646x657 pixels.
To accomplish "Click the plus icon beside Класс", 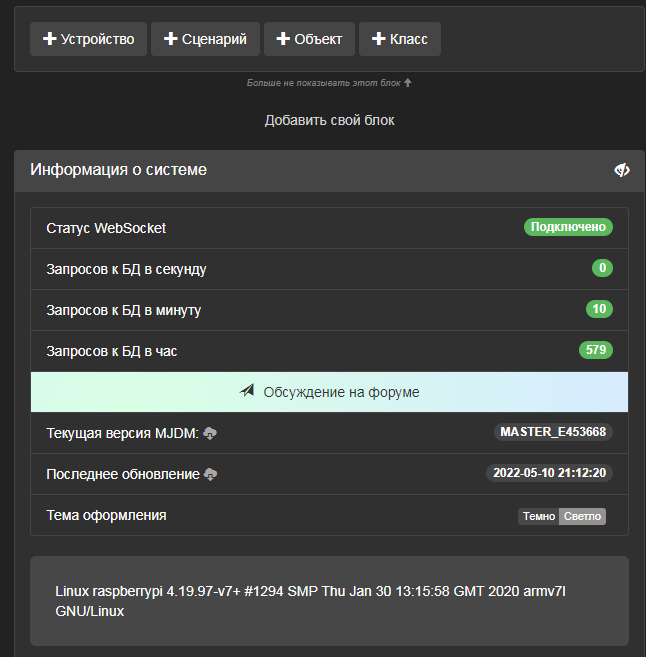I will [x=379, y=39].
